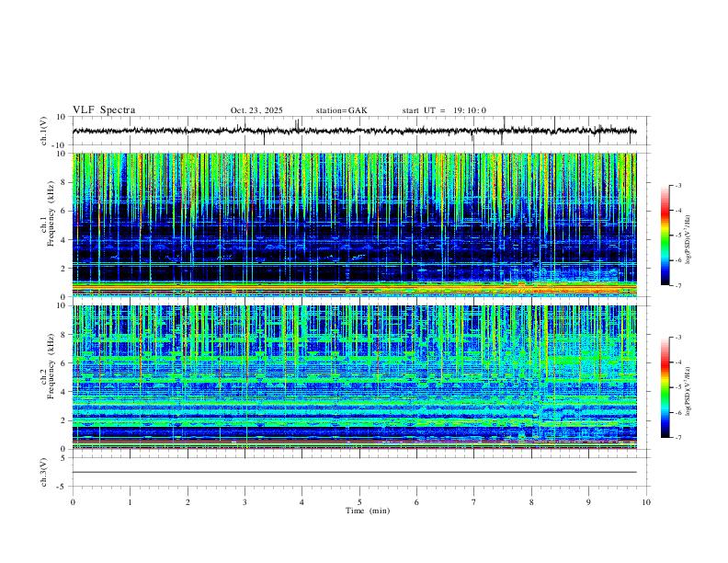728x563 pixels.
Task: Click the ch.1 colorbar "log(PSD)(V²/Hz)" label
Action: tap(688, 239)
